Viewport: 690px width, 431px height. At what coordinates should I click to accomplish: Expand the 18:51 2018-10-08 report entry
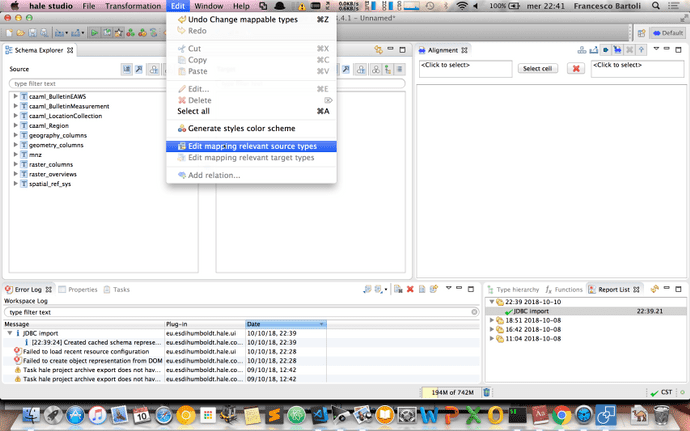pyautogui.click(x=490, y=320)
